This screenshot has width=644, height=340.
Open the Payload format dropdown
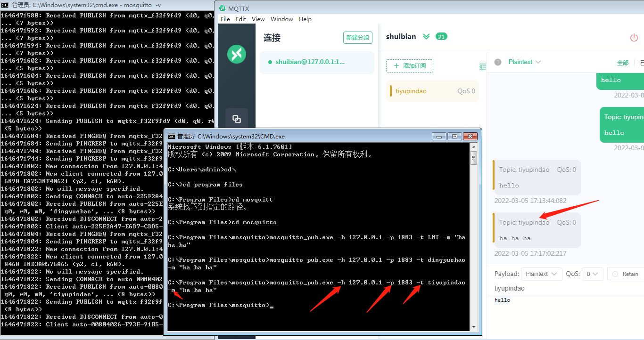click(542, 274)
